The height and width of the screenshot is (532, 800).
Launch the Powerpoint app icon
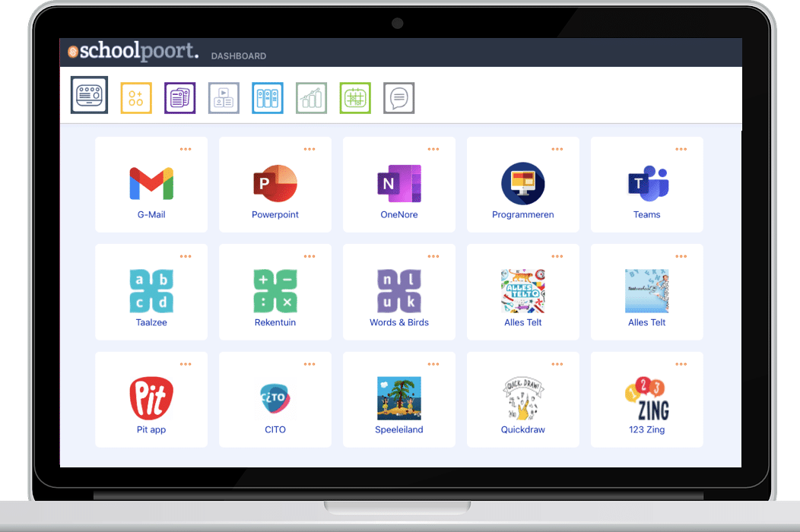click(275, 183)
